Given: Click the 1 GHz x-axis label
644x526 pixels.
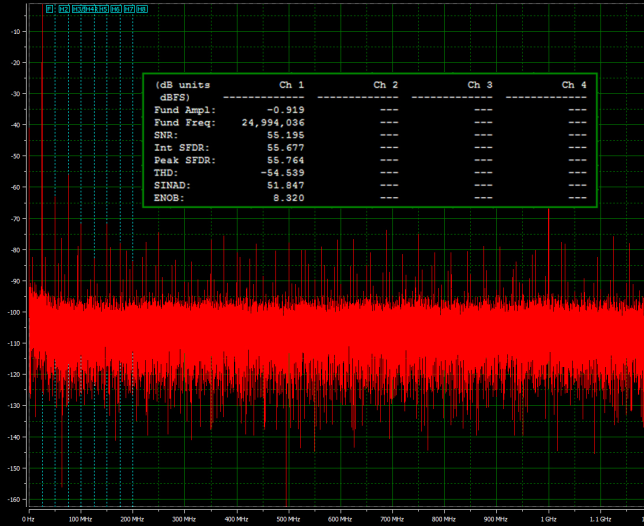Looking at the screenshot, I should tap(548, 519).
